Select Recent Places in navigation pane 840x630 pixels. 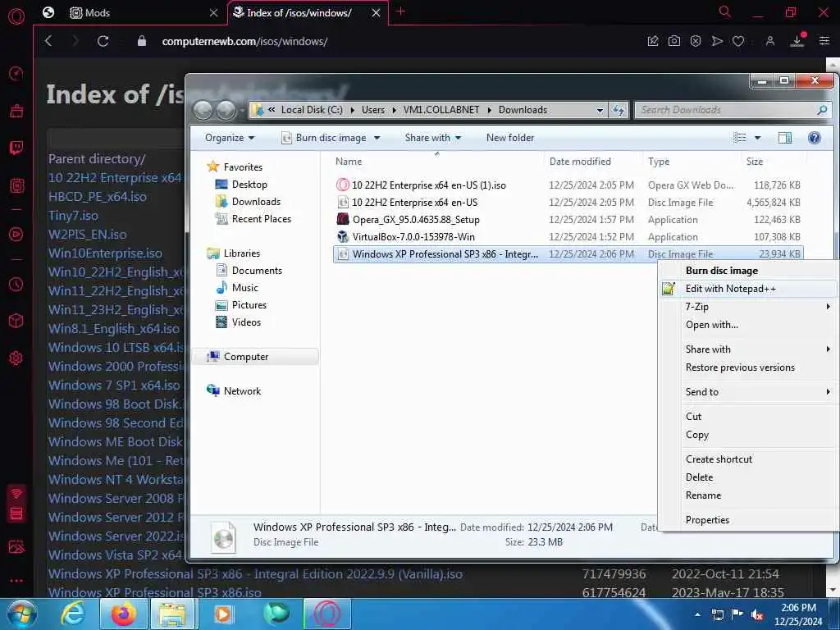pos(262,218)
